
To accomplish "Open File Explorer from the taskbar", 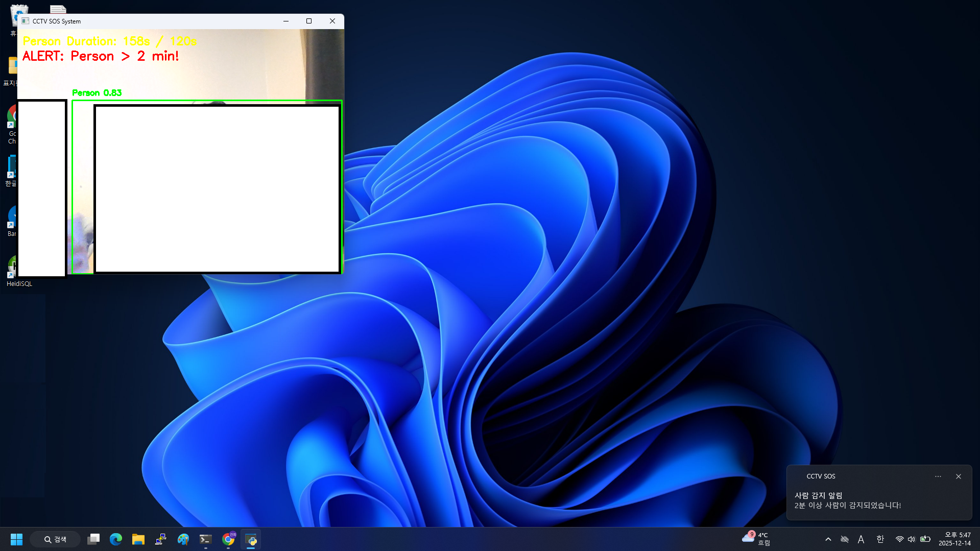I will coord(138,539).
